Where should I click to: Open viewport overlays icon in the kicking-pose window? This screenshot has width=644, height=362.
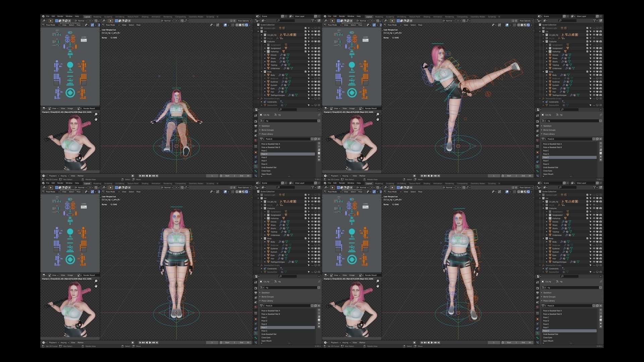point(507,25)
